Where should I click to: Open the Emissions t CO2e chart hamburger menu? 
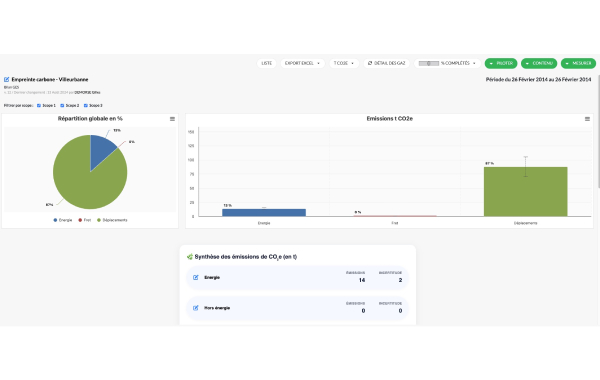tap(587, 119)
